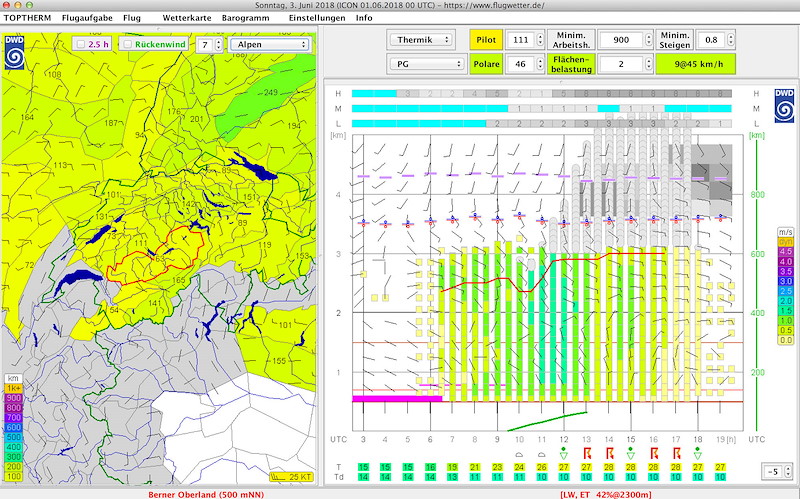Click the green shower symbol at hour 12
800x499 pixels.
pos(564,453)
